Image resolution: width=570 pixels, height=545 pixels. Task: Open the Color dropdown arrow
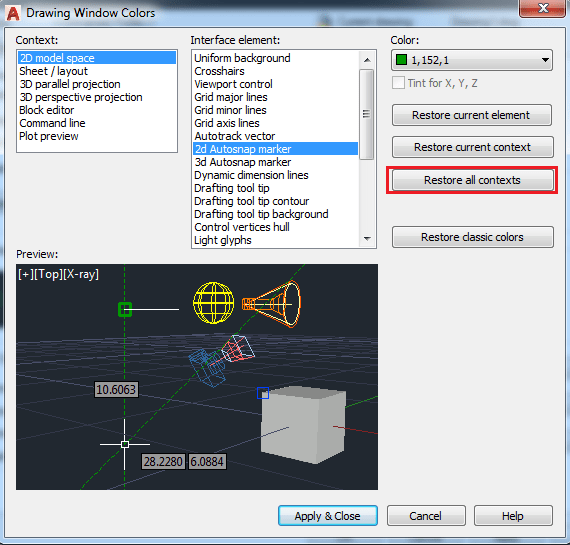(545, 60)
